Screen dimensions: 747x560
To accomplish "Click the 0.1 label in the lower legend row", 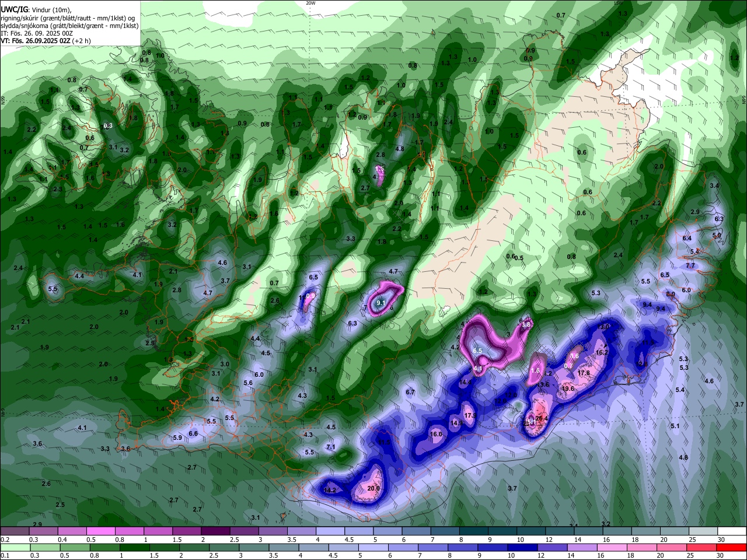I will pyautogui.click(x=5, y=556).
